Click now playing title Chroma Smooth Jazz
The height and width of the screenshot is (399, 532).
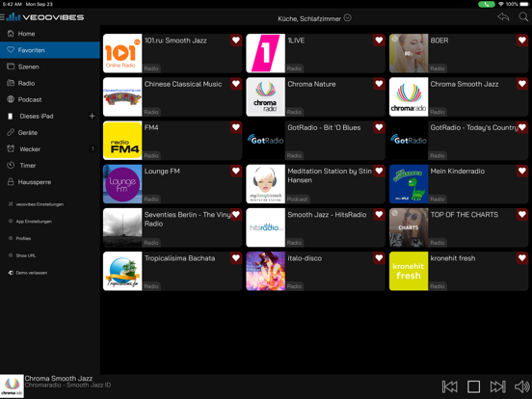tap(59, 379)
